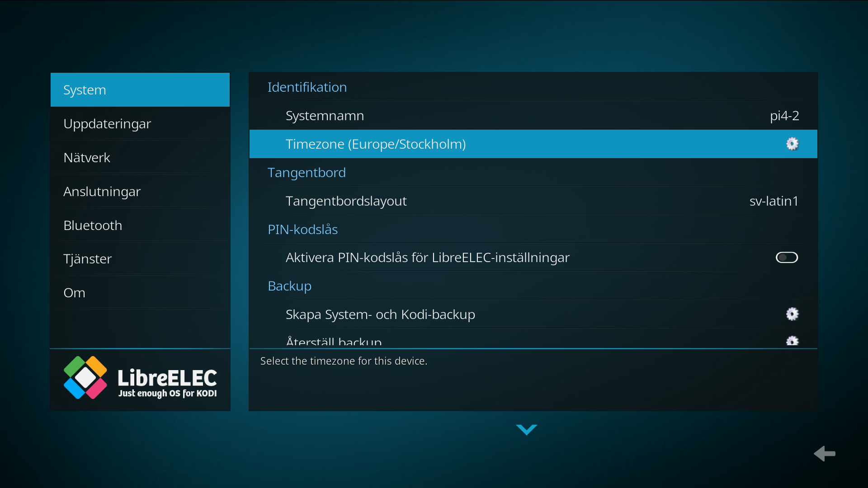
Task: Open the System menu section
Action: 140,90
